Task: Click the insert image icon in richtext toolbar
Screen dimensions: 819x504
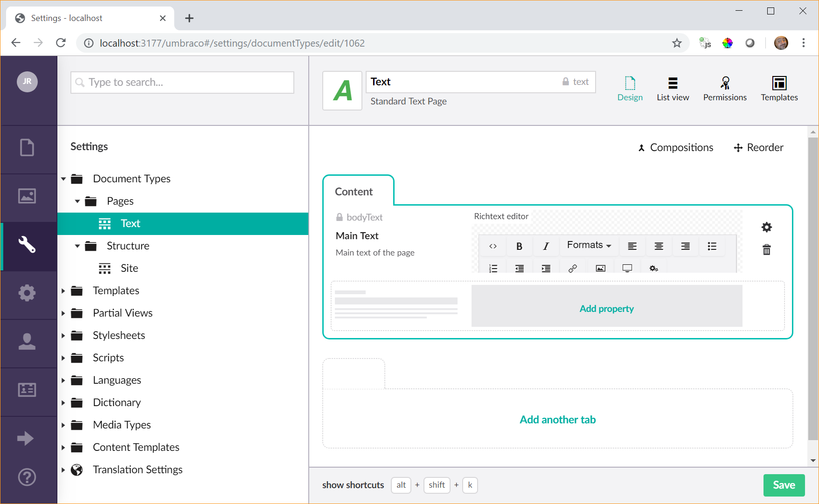Action: pyautogui.click(x=601, y=268)
